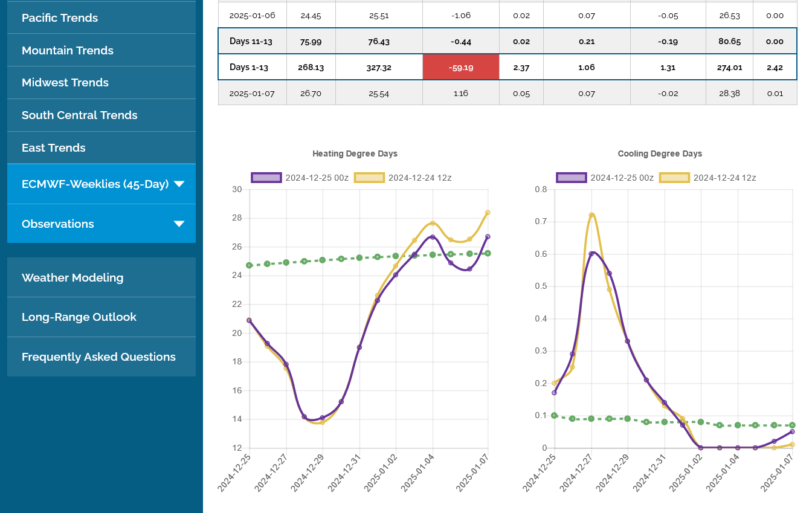
Task: Navigate to East Trends
Action: (x=54, y=148)
